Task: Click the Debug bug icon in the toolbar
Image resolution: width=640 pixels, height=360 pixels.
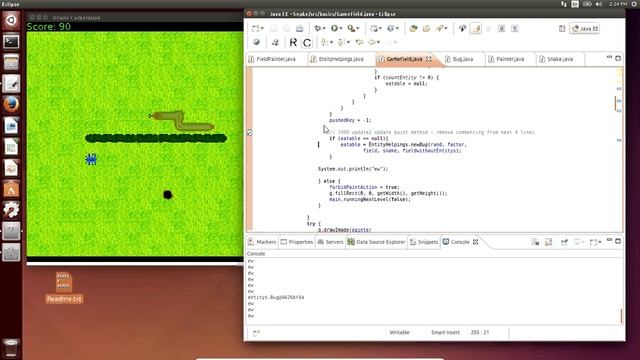Action: coord(318,28)
